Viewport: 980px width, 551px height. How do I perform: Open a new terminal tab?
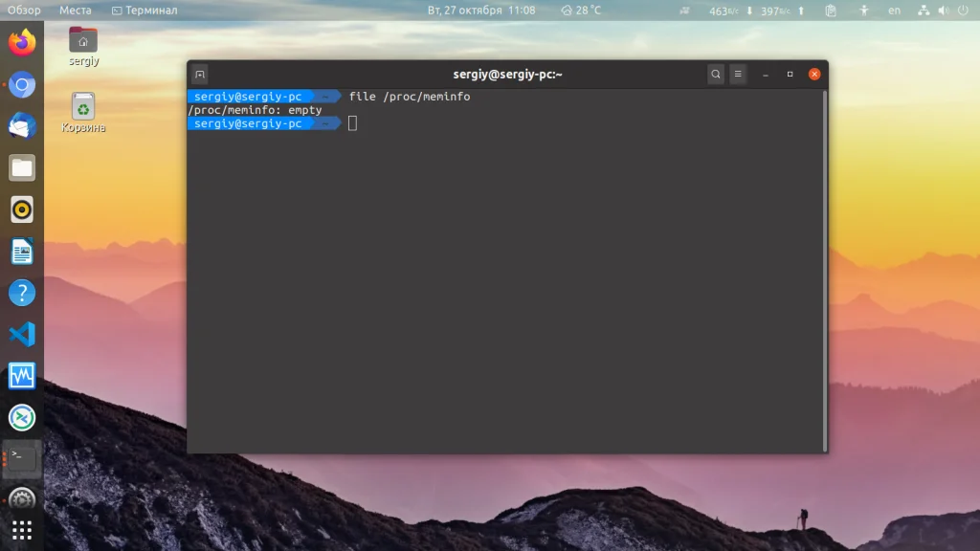pos(199,74)
